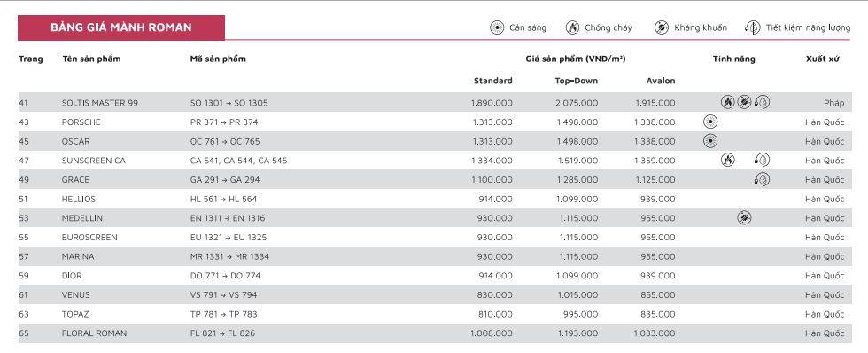Image resolution: width=868 pixels, height=353 pixels.
Task: Click the Kháng khuẩn legend icon
Action: coord(662,27)
